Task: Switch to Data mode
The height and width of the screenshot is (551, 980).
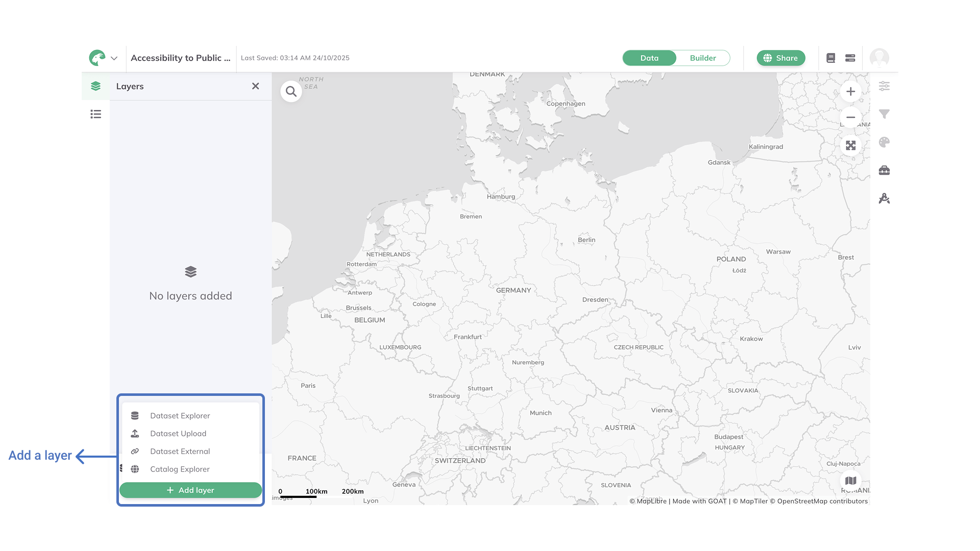Action: pos(649,58)
